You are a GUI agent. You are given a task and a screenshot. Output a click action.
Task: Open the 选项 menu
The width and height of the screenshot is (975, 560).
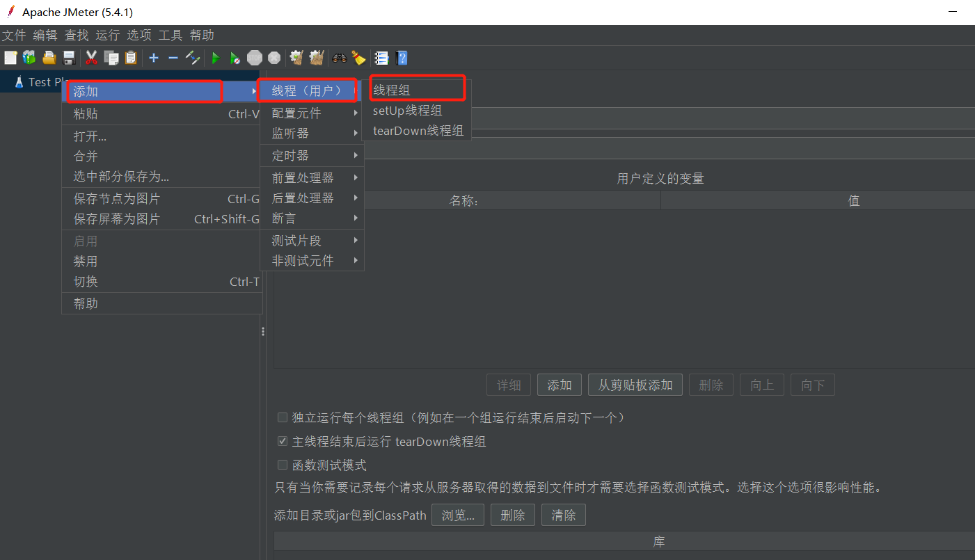(x=139, y=35)
